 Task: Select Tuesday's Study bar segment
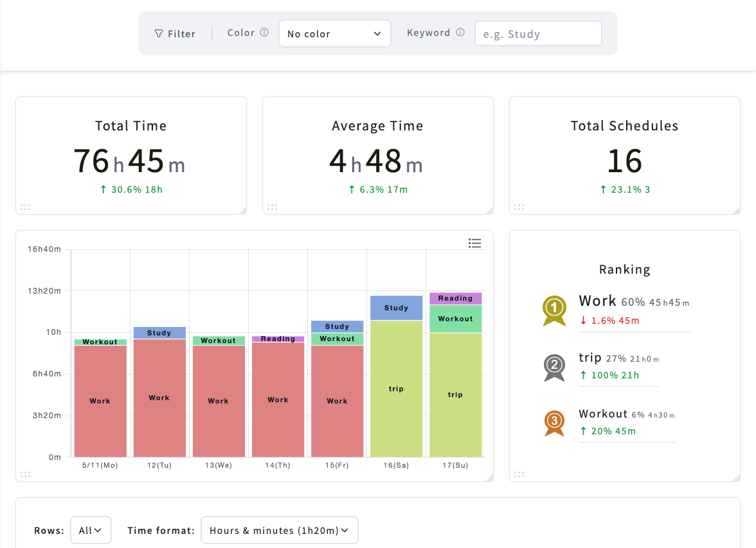coord(159,333)
